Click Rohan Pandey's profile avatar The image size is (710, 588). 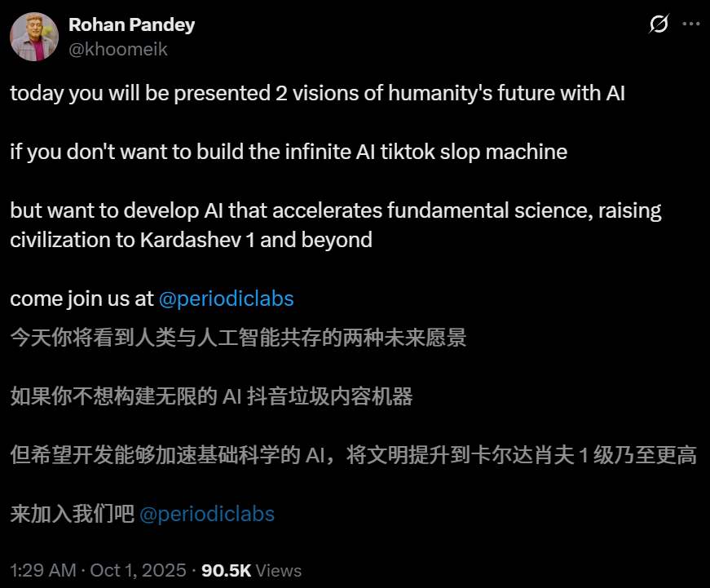[x=34, y=37]
